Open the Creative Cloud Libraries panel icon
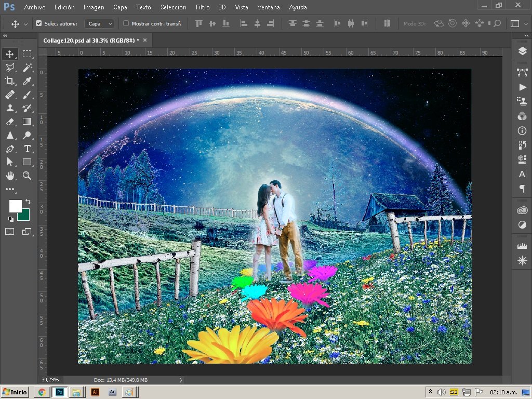 [522, 210]
